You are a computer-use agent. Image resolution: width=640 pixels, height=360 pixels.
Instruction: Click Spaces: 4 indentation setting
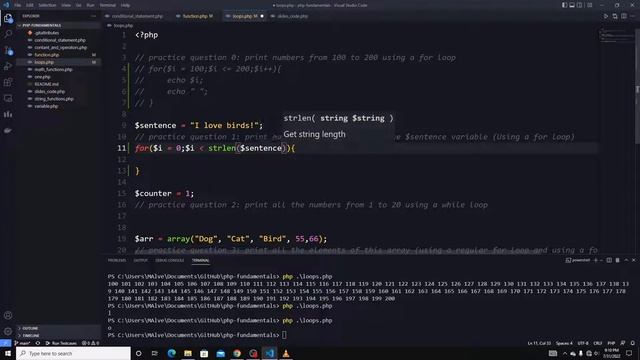click(564, 343)
